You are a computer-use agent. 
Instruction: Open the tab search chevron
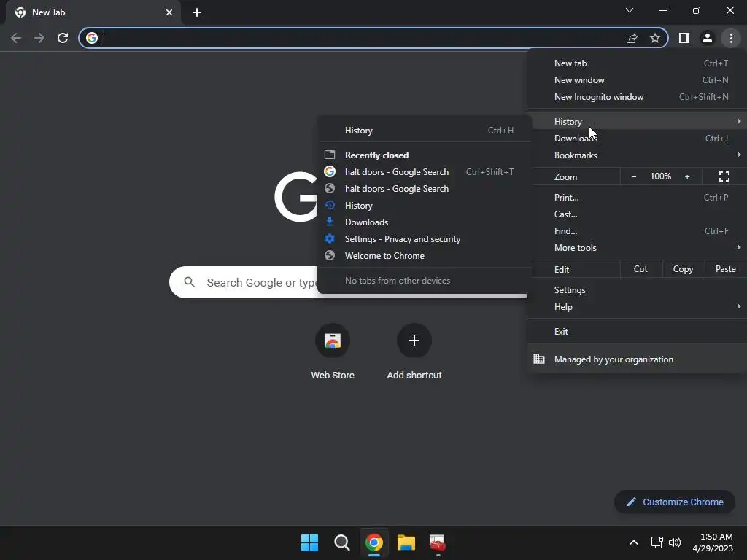tap(630, 10)
